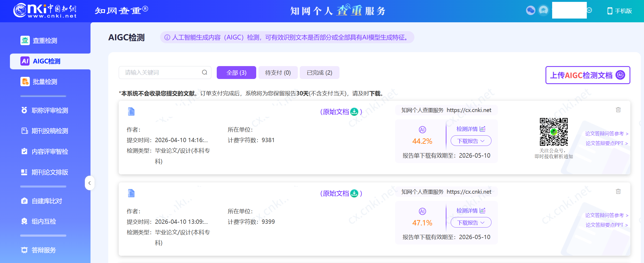Open WeChat icon in header
Image resolution: width=644 pixels, height=263 pixels.
coord(530,10)
